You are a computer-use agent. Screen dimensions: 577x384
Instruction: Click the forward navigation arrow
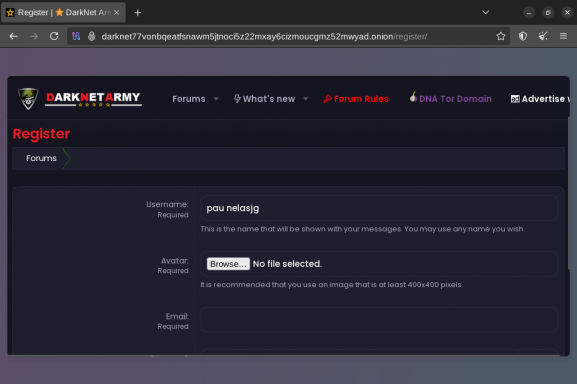click(34, 36)
